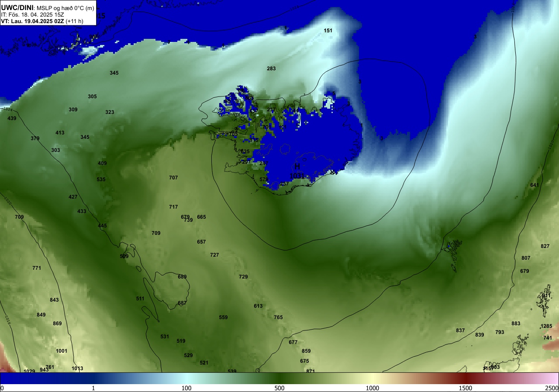Image resolution: width=559 pixels, height=392 pixels.
Task: Click the 1500 tick label on the colour scale
Action: (x=466, y=388)
